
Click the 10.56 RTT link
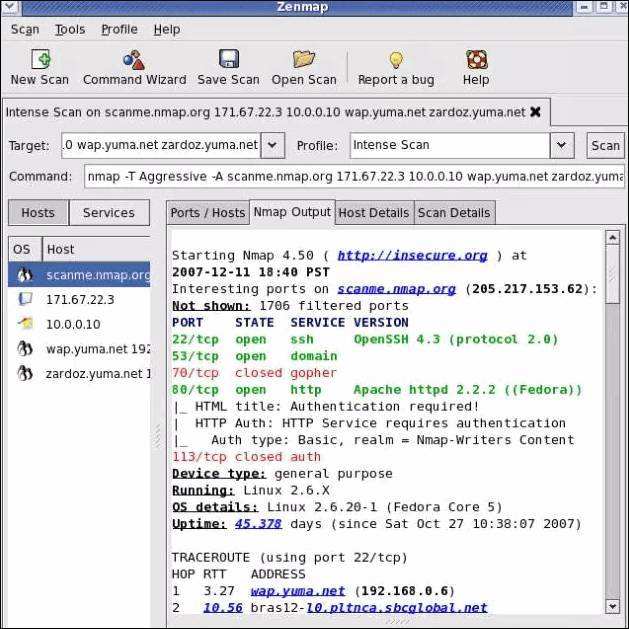(223, 607)
